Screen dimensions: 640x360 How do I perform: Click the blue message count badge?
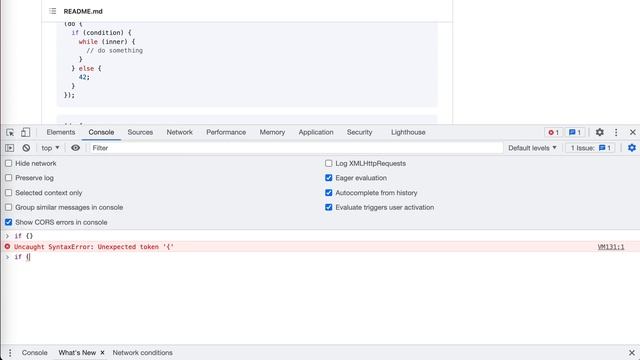pos(575,132)
